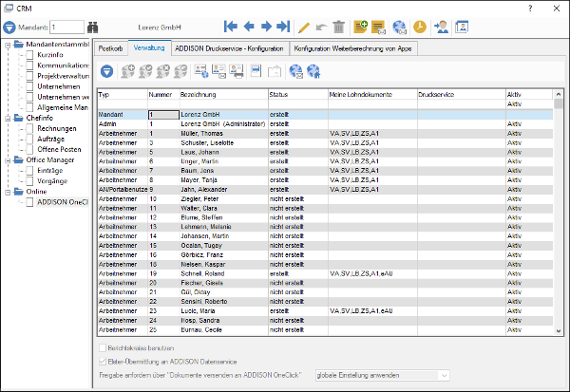
Task: Select the Jahn, Alexander row
Action: click(325, 189)
